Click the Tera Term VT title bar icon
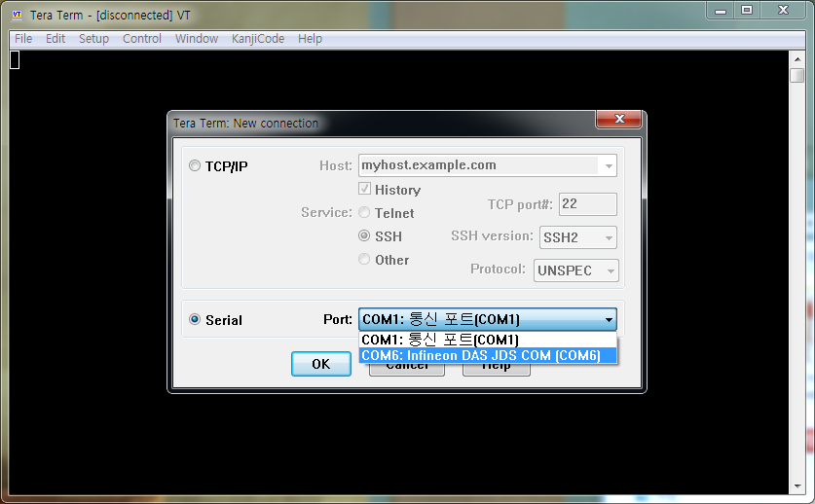 coord(18,15)
